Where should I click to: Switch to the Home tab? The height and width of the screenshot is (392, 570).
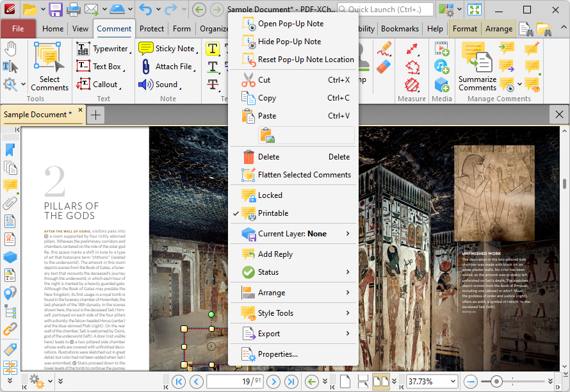click(53, 29)
